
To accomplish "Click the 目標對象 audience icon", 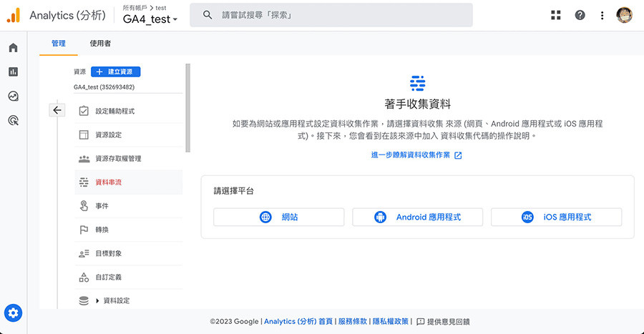I will (x=84, y=254).
